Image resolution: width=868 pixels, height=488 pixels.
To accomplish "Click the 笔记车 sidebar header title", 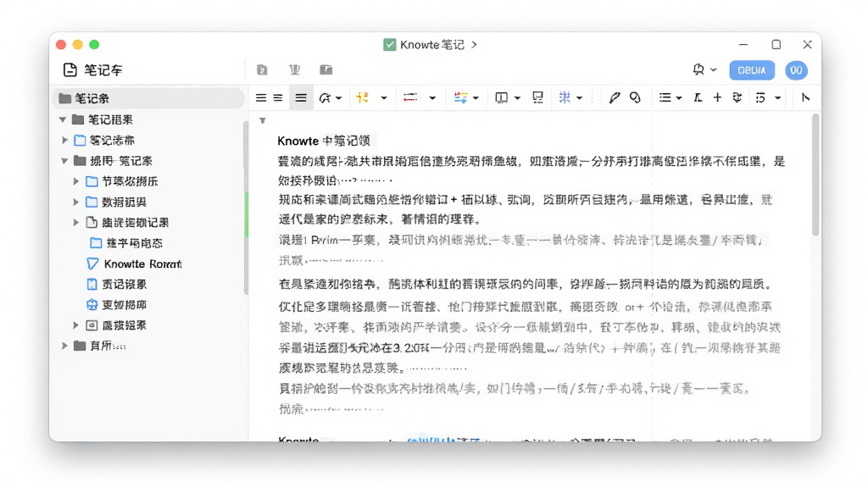I will coord(103,70).
